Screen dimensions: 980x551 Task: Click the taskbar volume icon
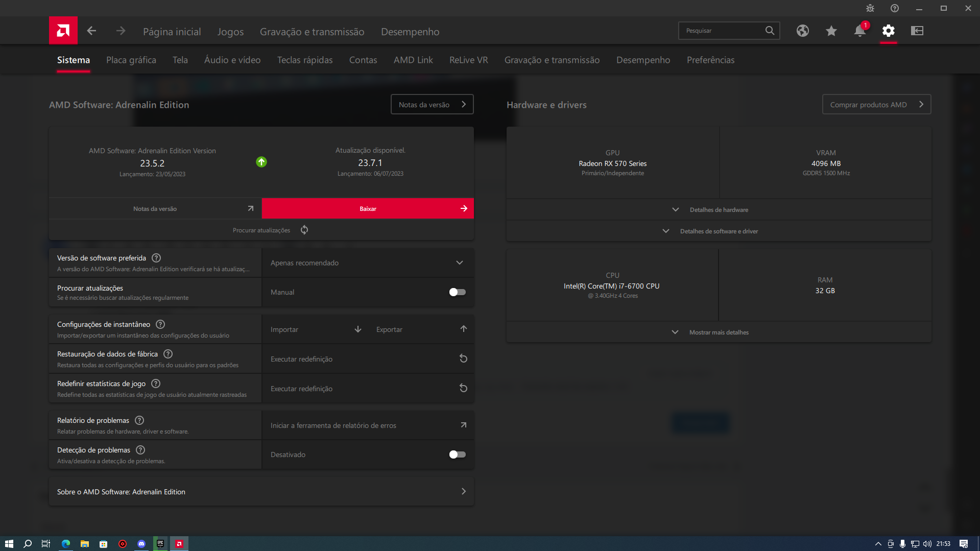(927, 544)
